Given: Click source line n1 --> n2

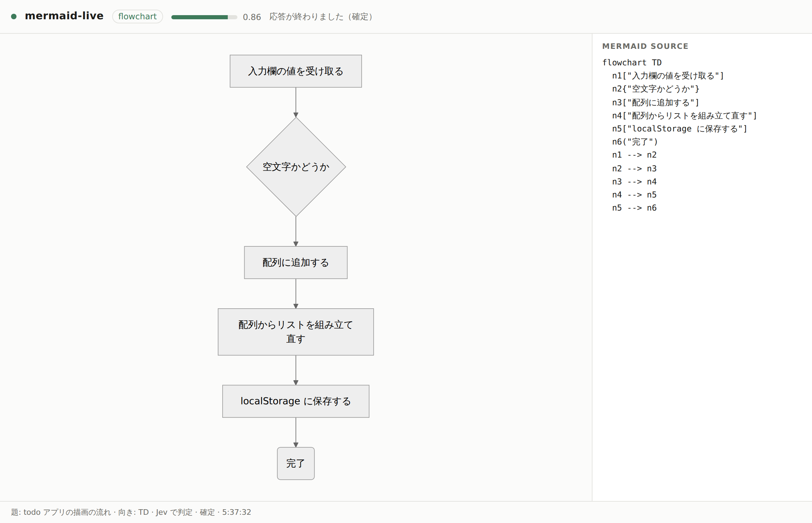Looking at the screenshot, I should pyautogui.click(x=634, y=155).
